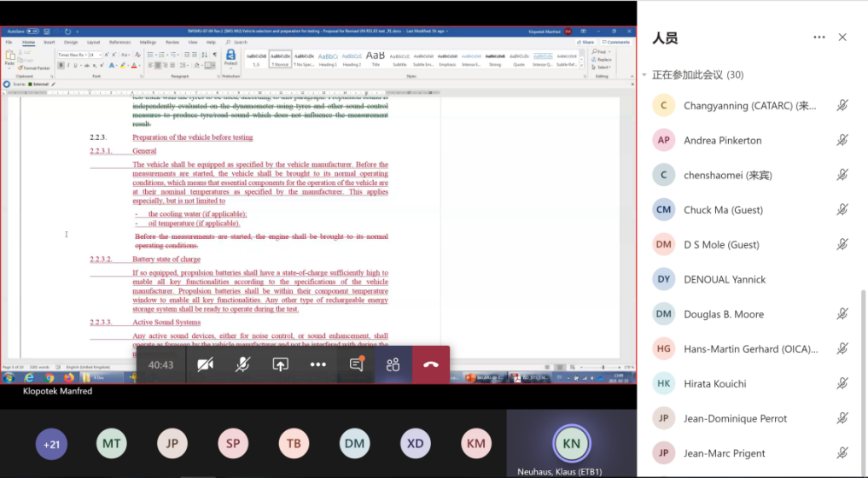Open more actions in meeting toolbar
This screenshot has width=868, height=478.
tap(317, 364)
